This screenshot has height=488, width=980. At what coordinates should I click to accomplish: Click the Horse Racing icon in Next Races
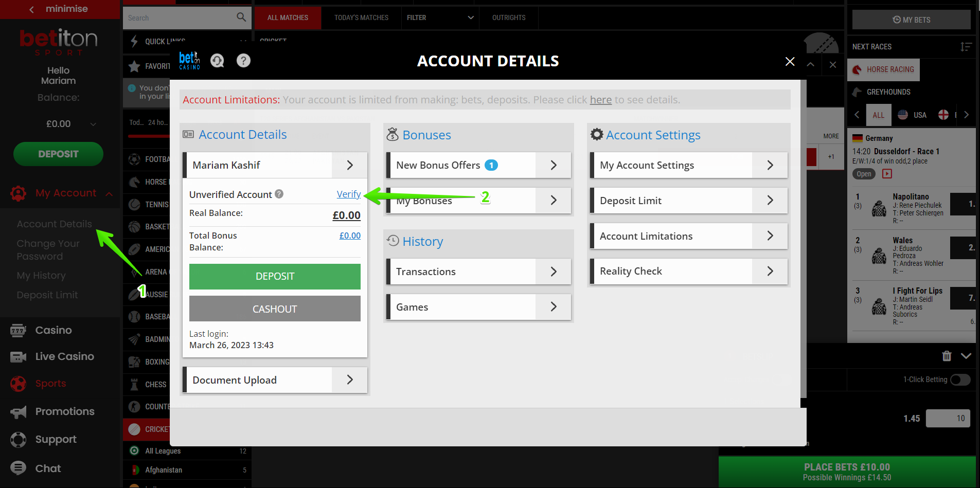click(857, 69)
